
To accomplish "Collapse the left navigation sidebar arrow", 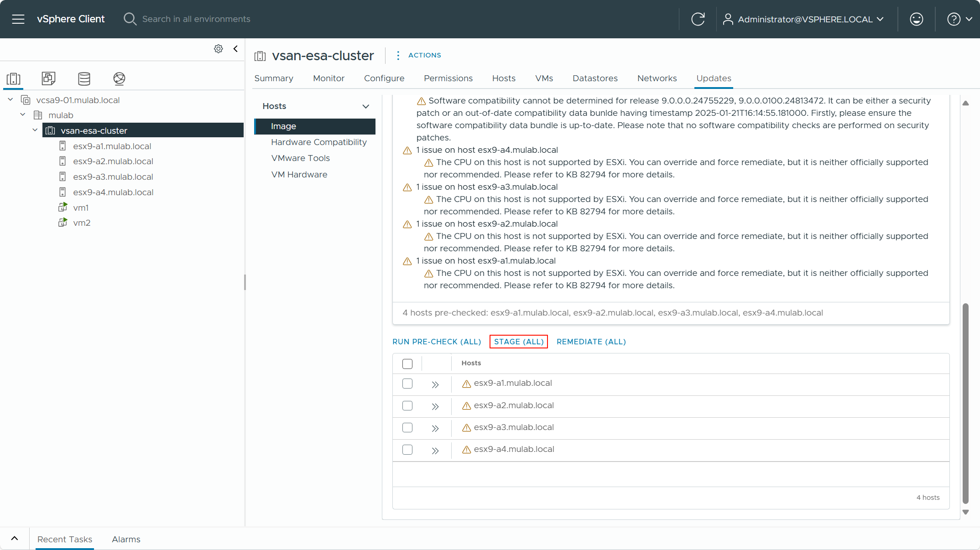I will (x=235, y=49).
